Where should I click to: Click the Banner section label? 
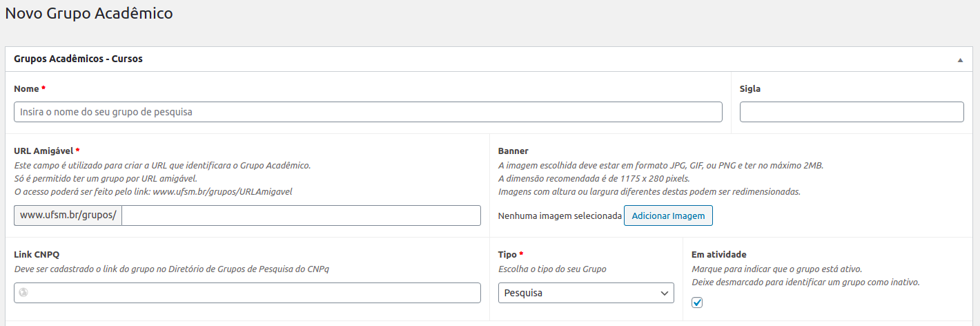click(513, 151)
